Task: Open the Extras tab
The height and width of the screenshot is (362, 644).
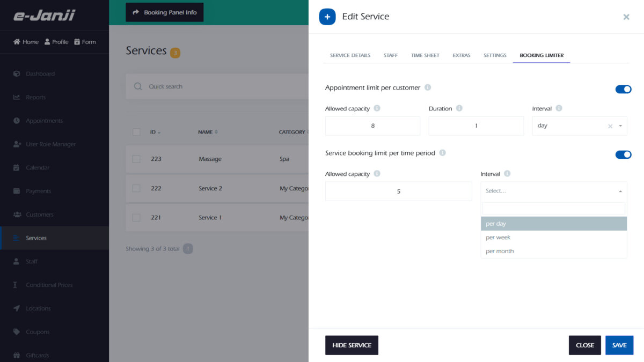Action: click(461, 55)
